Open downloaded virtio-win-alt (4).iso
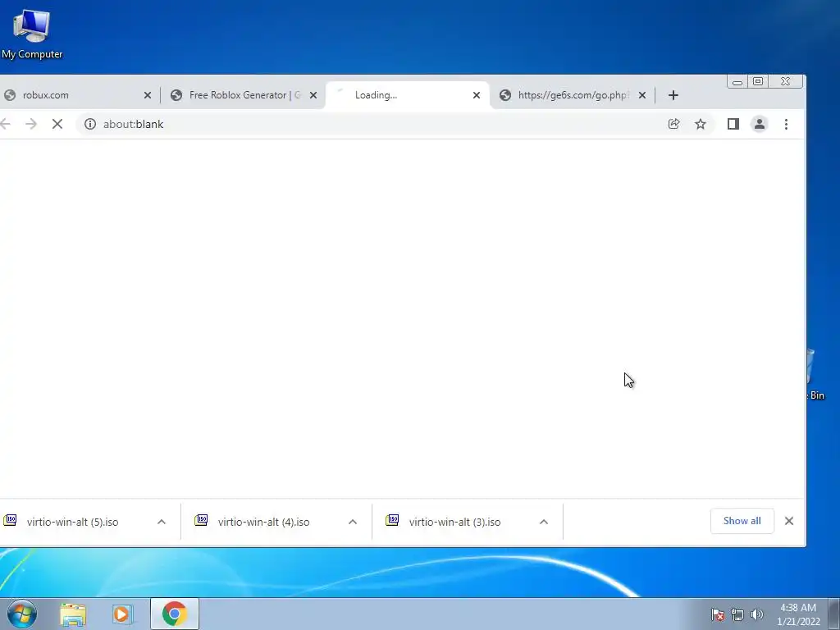This screenshot has width=840, height=630. point(263,522)
